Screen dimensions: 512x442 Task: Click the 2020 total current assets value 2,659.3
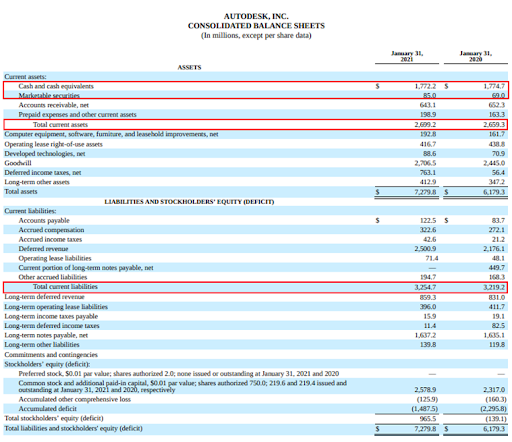click(x=494, y=124)
